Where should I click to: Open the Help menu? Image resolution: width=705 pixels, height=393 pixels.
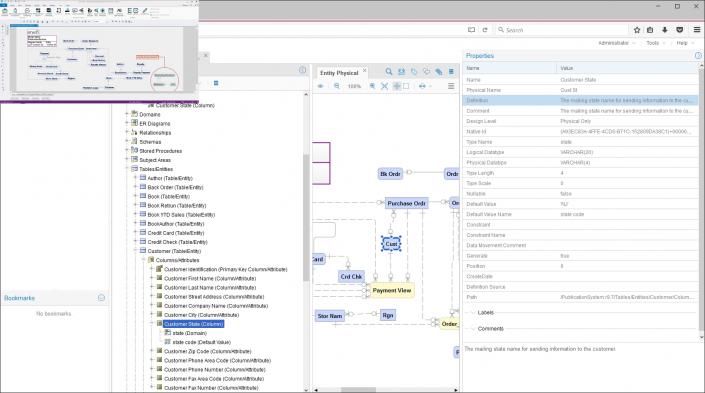point(685,43)
